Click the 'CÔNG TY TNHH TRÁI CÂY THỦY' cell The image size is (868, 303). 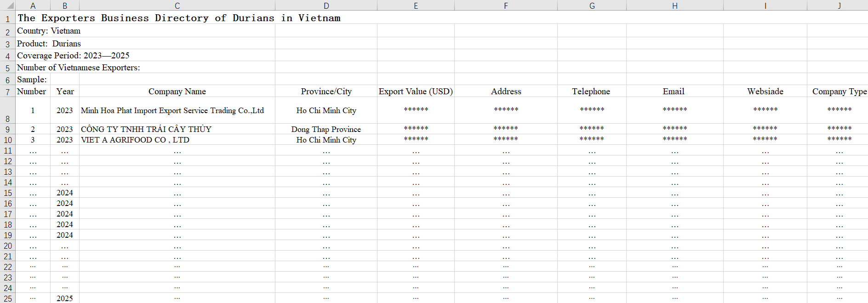146,129
